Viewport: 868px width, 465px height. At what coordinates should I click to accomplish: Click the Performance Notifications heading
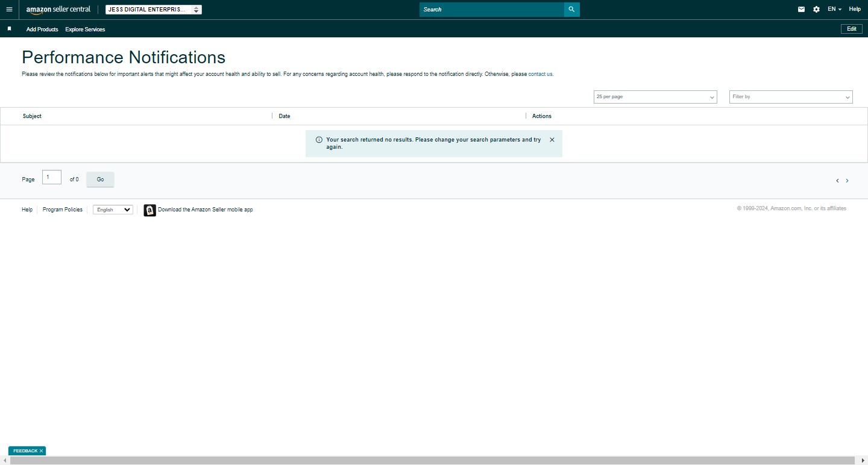(x=124, y=57)
